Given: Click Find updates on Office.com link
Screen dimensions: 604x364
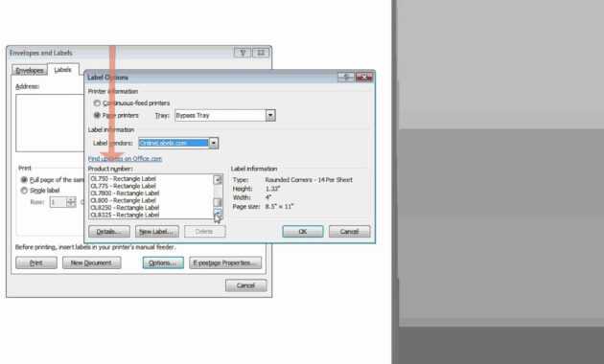Looking at the screenshot, I should [x=125, y=158].
